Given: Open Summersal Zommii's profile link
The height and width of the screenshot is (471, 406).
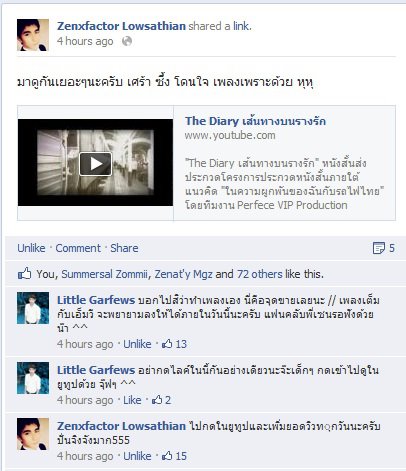Looking at the screenshot, I should tap(104, 274).
